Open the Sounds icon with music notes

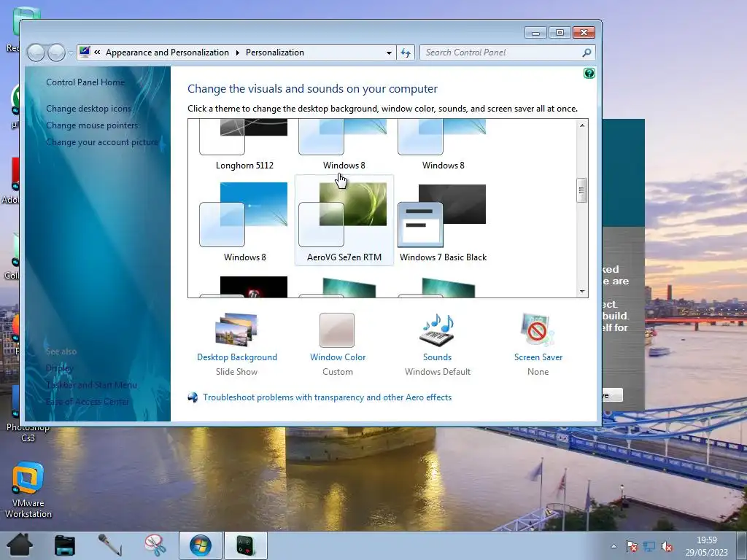(437, 330)
